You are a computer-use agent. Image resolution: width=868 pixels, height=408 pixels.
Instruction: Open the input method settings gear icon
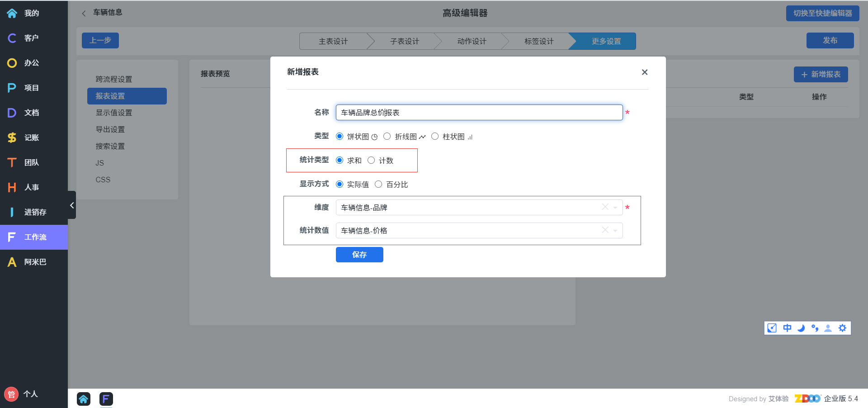842,328
